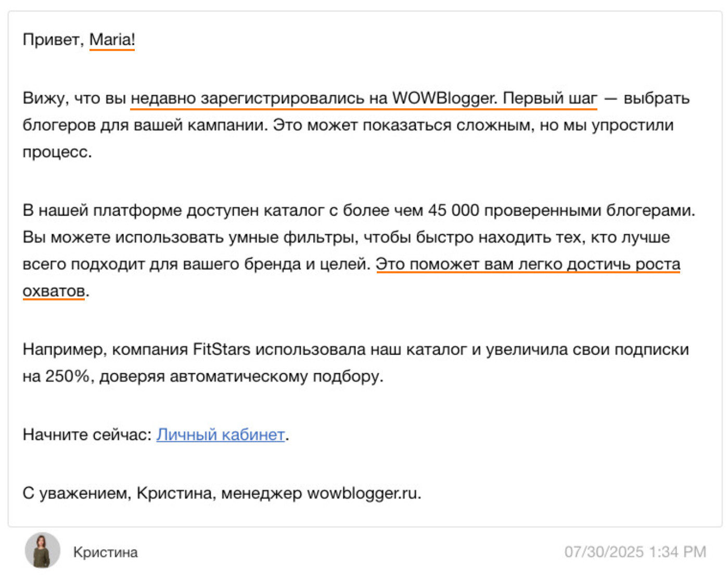Click the phrase 'умные фильтры'
Image resolution: width=728 pixels, height=581 pixels.
321,237
